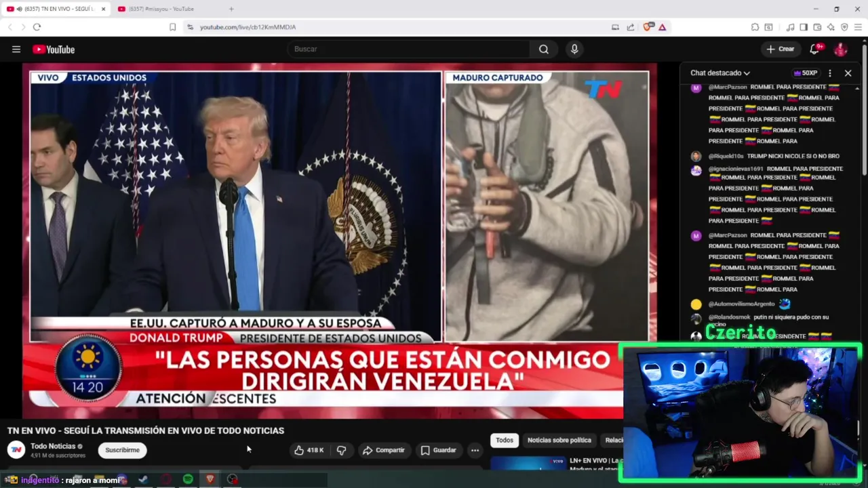Click @ignacionievas1691 chat username
The image size is (868, 488).
(x=735, y=169)
